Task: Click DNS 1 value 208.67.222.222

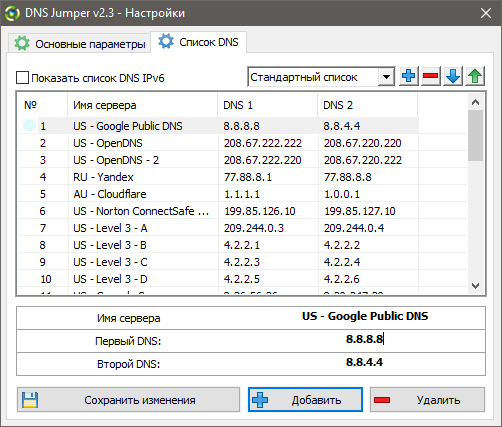Action: (x=263, y=143)
